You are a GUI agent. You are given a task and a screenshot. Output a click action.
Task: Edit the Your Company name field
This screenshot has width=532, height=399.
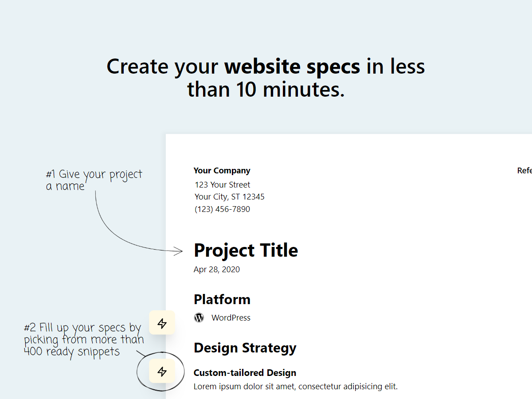click(x=222, y=170)
